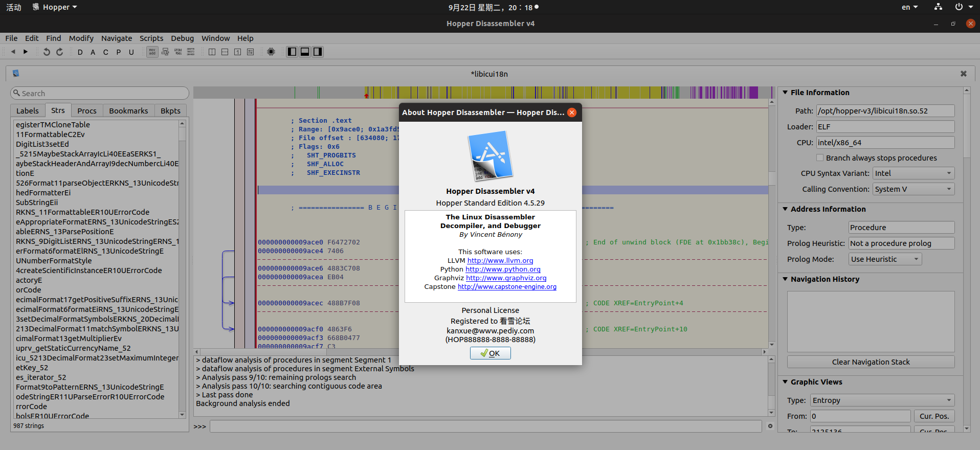
Task: Open the Scripts menu
Action: coord(151,38)
